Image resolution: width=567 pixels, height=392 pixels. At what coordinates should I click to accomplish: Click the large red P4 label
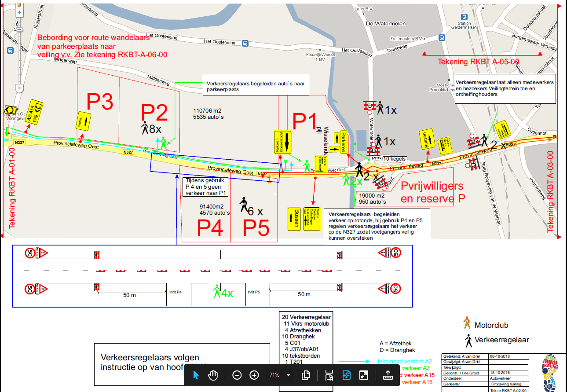click(x=210, y=228)
